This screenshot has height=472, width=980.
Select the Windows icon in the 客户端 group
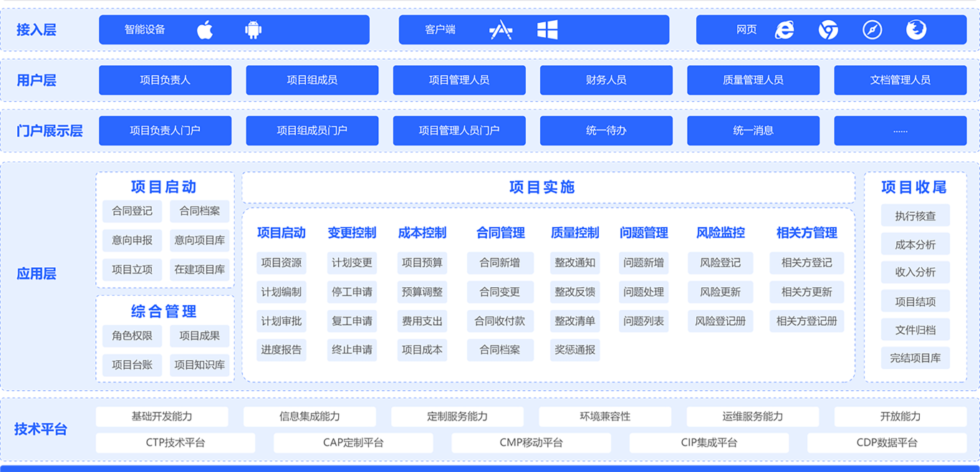click(x=548, y=29)
